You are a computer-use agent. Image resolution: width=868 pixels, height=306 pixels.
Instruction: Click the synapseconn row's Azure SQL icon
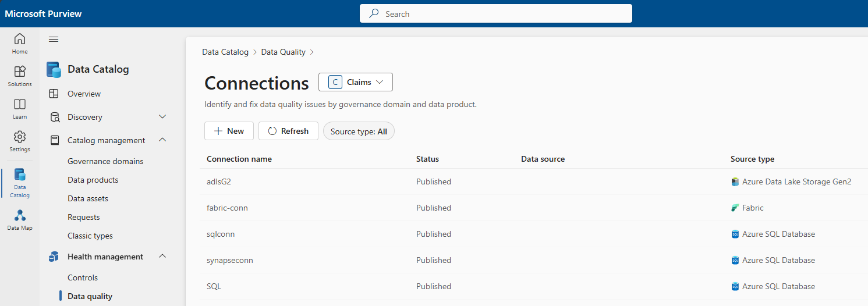click(735, 260)
